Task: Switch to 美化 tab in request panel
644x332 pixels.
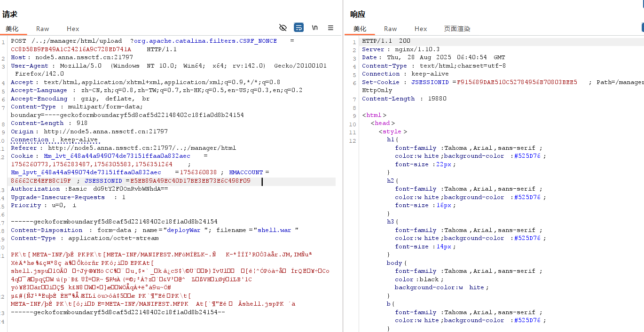Action: coord(12,29)
